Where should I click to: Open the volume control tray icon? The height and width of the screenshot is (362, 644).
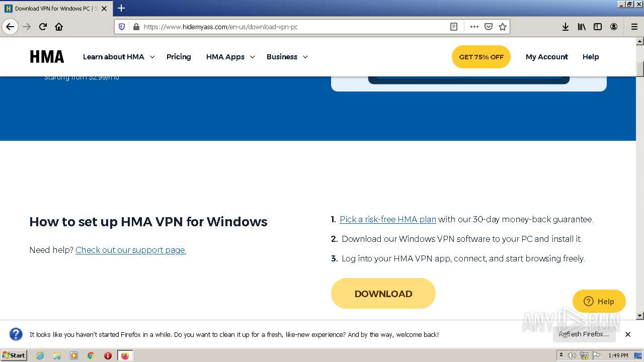572,355
